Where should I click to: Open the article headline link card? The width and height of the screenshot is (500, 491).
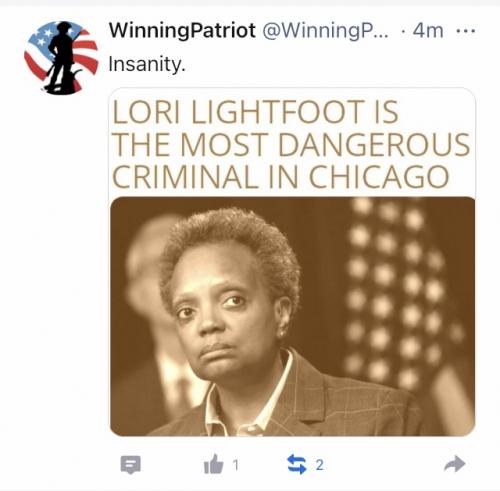click(292, 262)
